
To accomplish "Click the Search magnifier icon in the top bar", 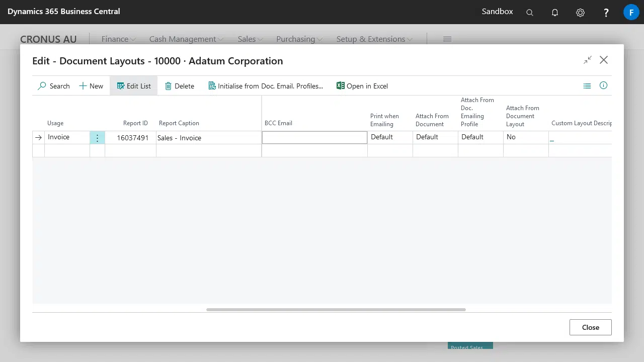I will point(529,13).
